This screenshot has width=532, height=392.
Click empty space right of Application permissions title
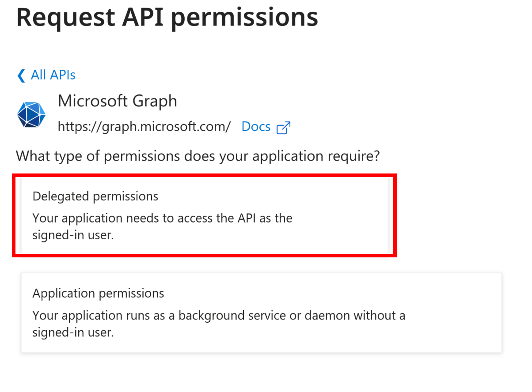[331, 294]
